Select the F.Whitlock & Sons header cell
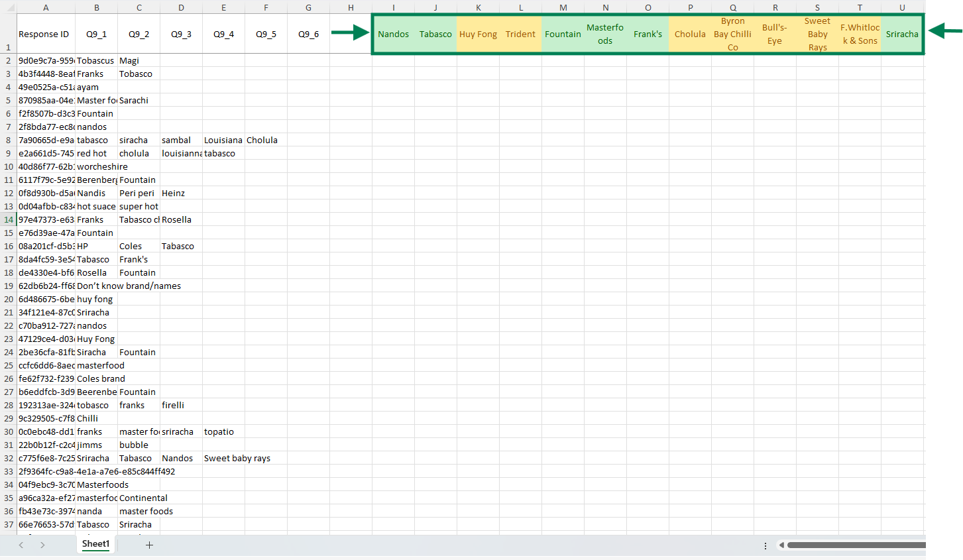The image size is (963, 560). [x=860, y=34]
